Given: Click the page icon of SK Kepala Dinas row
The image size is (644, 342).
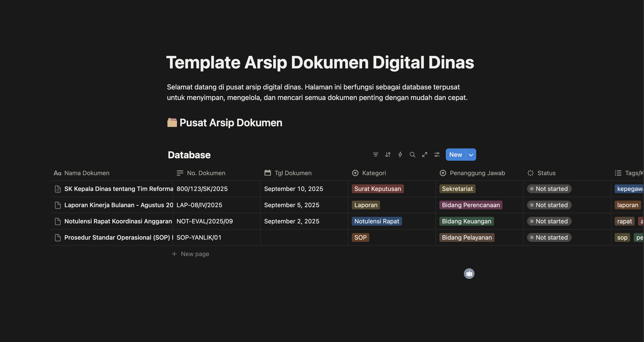Looking at the screenshot, I should pos(58,189).
